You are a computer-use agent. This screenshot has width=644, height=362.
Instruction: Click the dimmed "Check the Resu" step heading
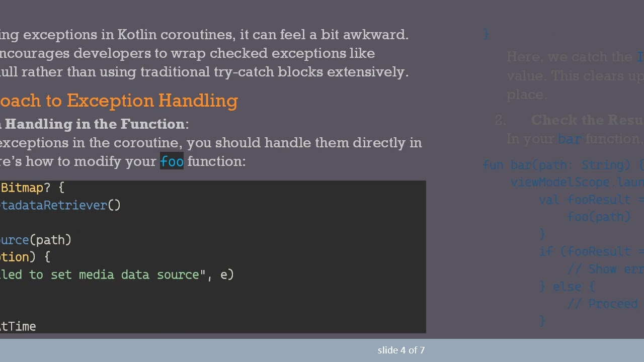click(587, 120)
